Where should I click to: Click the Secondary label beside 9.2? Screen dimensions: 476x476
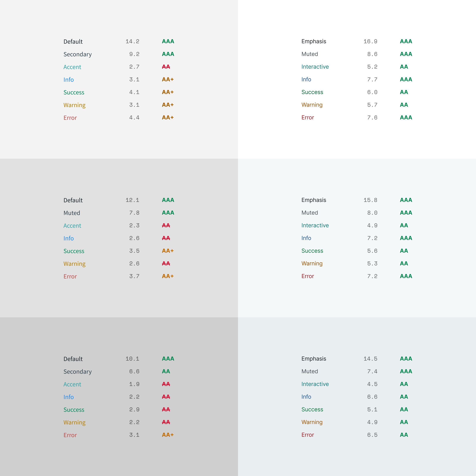point(77,54)
